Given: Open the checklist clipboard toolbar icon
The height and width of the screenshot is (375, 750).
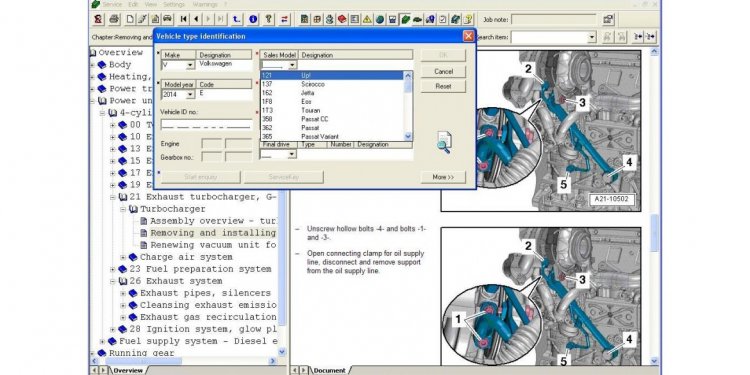Looking at the screenshot, I should [442, 19].
